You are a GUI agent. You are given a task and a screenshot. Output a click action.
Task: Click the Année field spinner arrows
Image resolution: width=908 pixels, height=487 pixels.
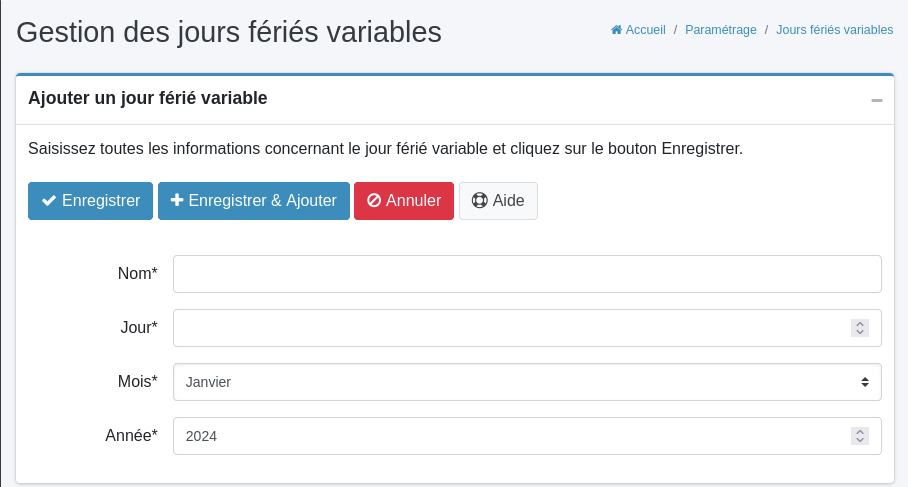[x=859, y=436]
